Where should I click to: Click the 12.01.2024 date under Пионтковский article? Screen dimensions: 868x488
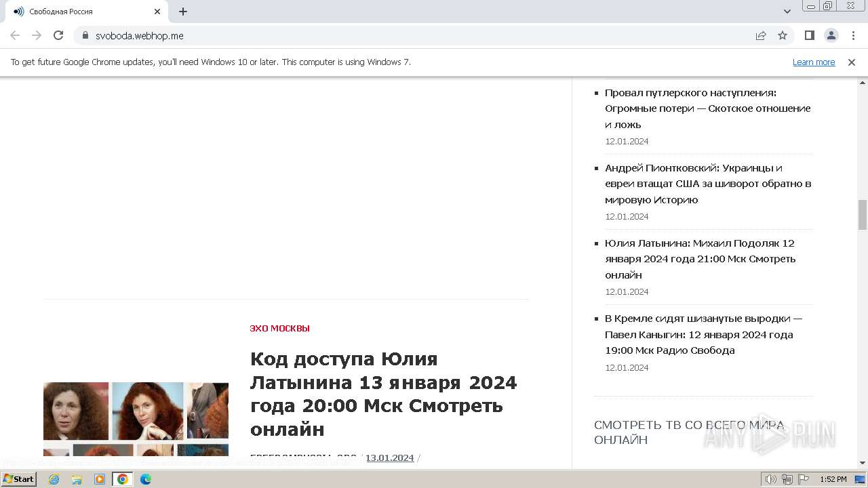[x=627, y=216]
